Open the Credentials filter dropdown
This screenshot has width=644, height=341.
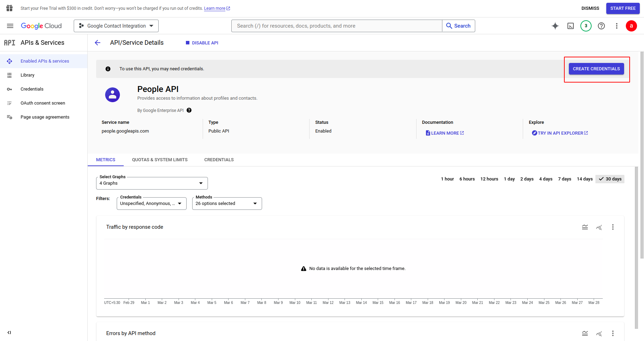pyautogui.click(x=151, y=204)
